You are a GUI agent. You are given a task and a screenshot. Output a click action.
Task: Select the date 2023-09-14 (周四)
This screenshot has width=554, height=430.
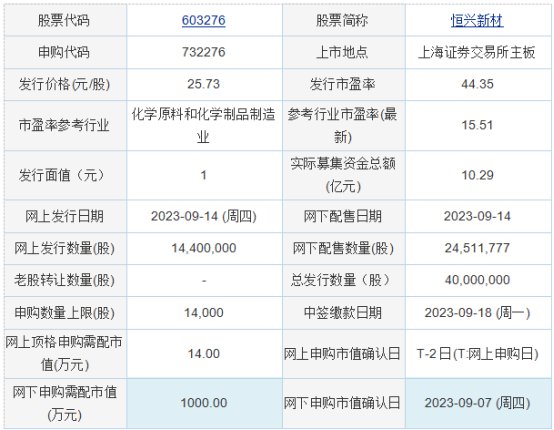coord(204,216)
